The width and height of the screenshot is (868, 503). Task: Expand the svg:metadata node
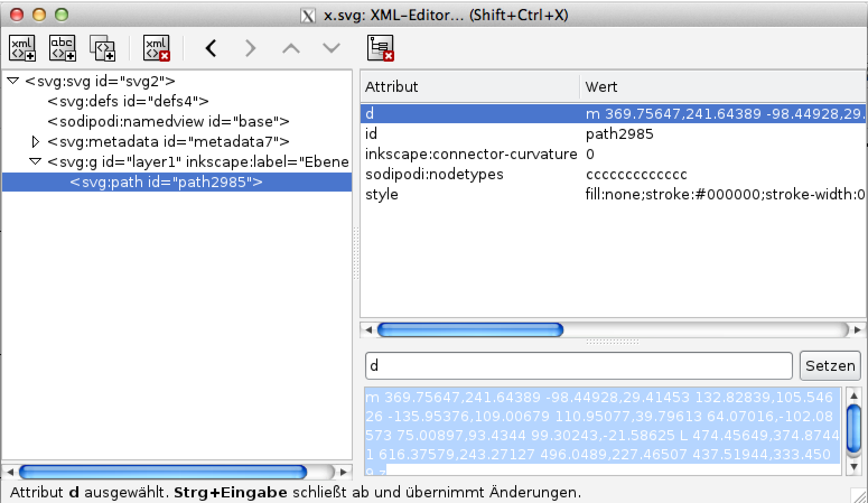[35, 142]
